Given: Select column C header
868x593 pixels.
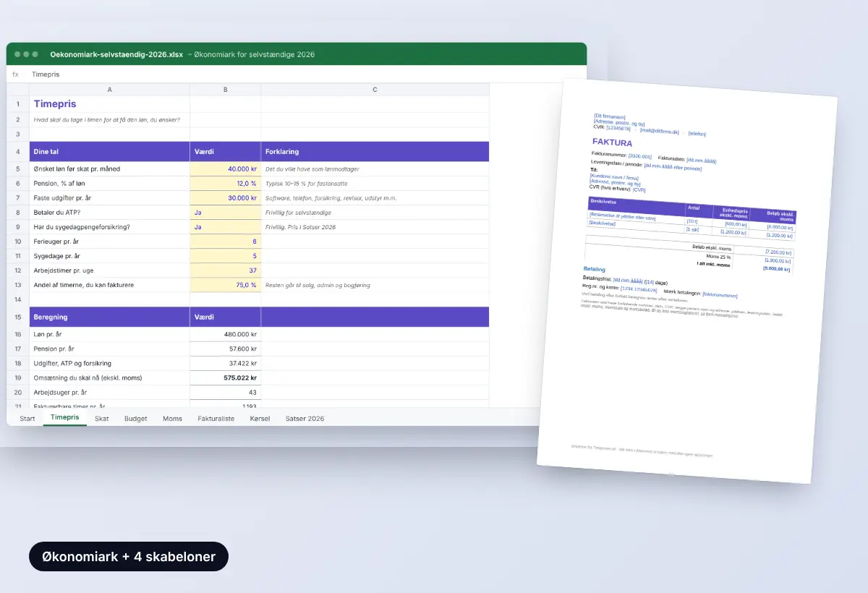Looking at the screenshot, I should (x=375, y=90).
